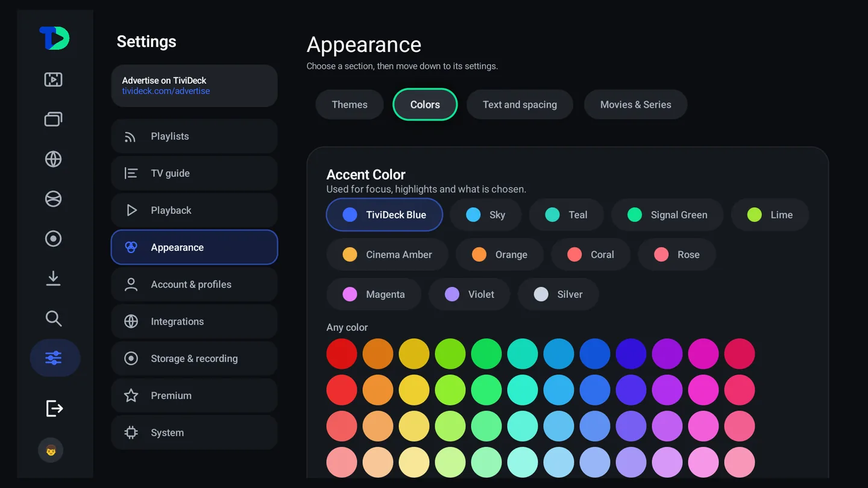Pick the Orange accent chip
Screen dimensions: 868x488
(x=500, y=254)
